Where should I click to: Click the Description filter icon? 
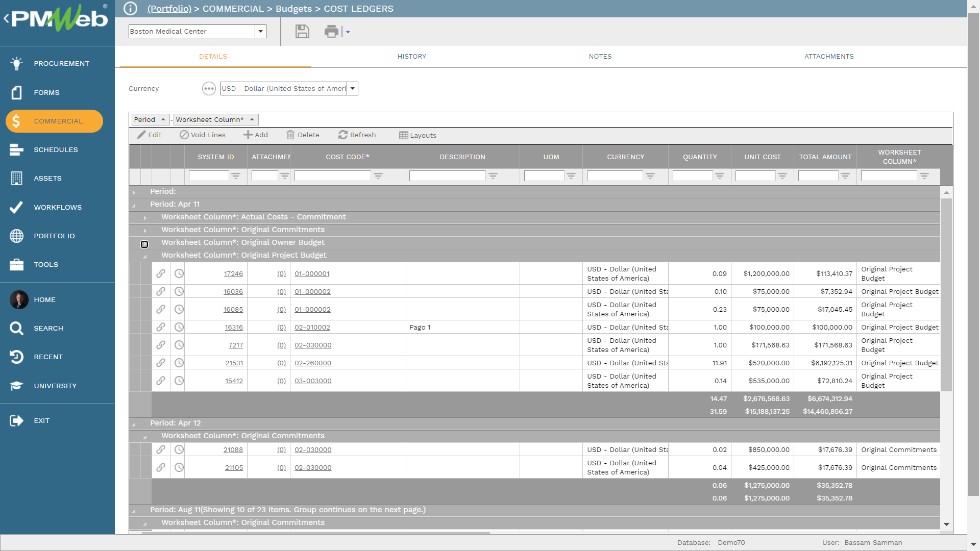[493, 176]
